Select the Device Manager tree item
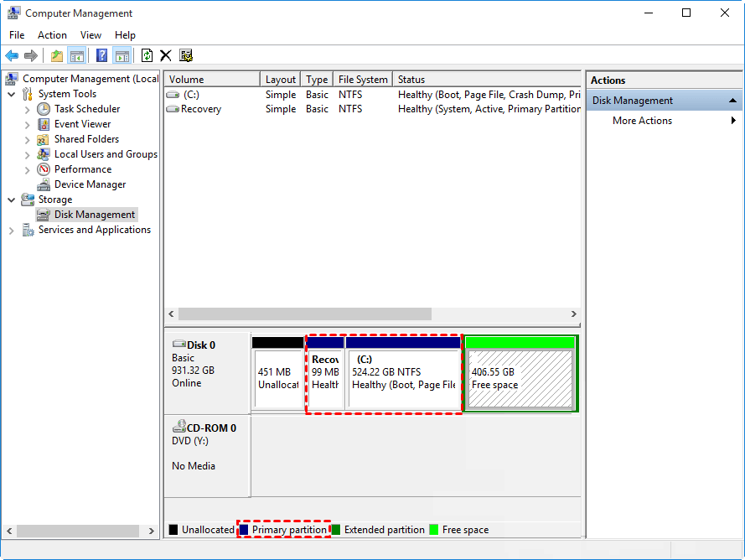 click(x=90, y=184)
